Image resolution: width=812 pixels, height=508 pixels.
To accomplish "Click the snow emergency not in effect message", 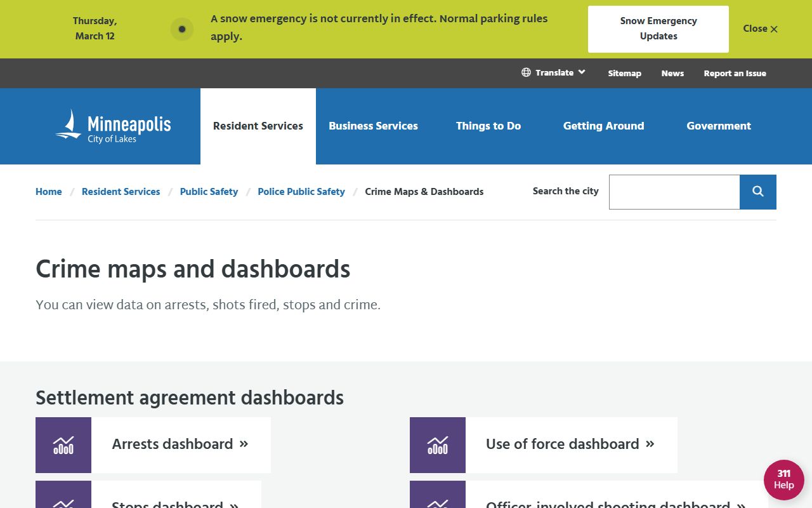I will (x=379, y=28).
